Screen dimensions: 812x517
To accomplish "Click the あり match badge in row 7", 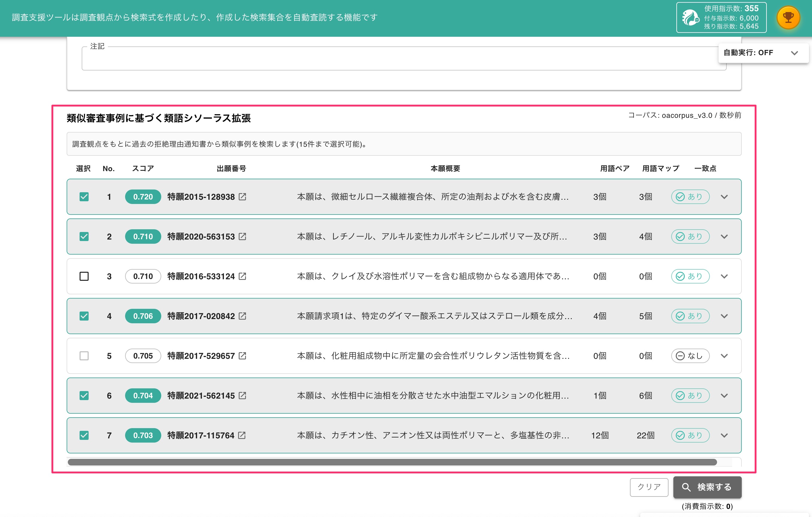I will click(x=690, y=435).
